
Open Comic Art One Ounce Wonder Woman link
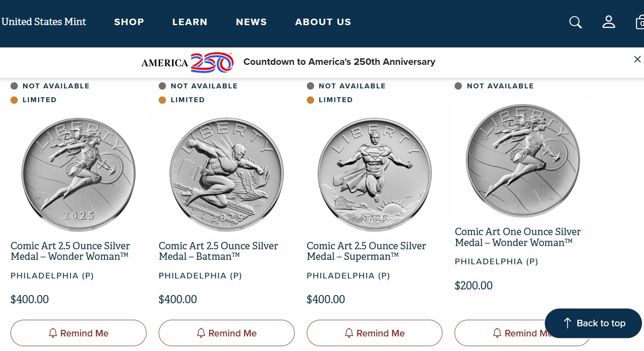(517, 237)
